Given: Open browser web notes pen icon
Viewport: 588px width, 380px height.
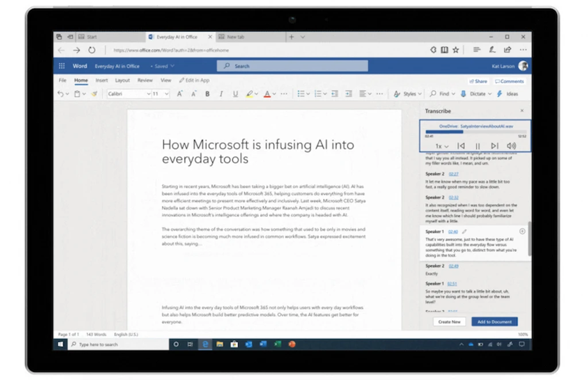Looking at the screenshot, I should pos(492,49).
